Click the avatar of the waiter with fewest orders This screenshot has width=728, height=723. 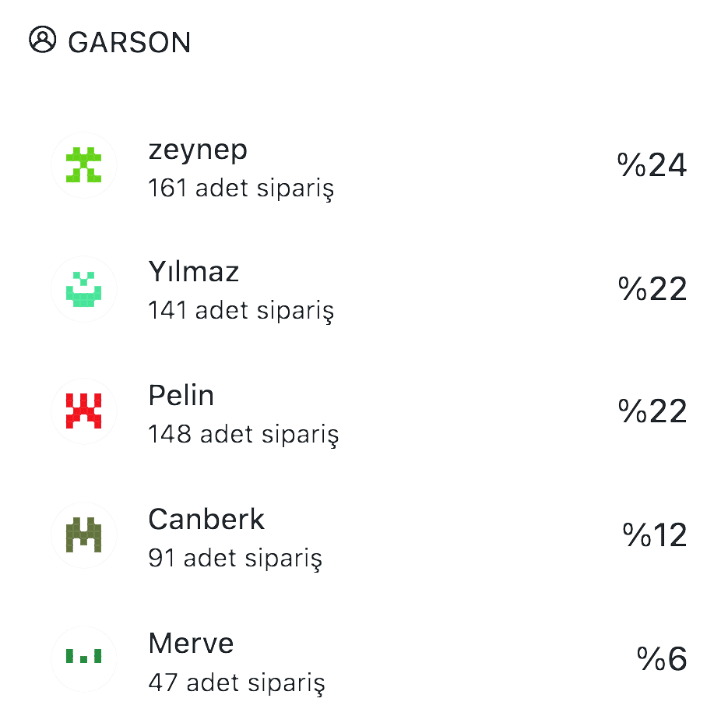84,658
